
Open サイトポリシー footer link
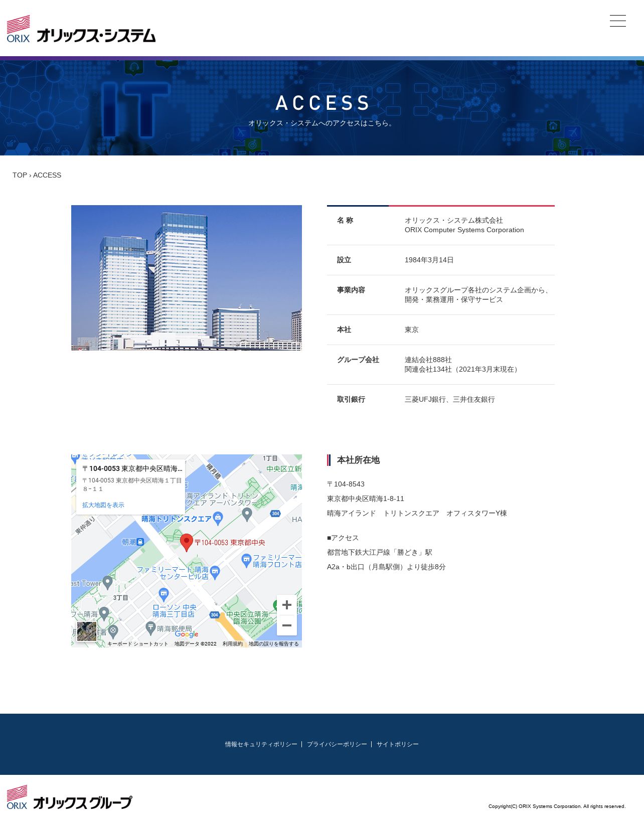(x=397, y=744)
